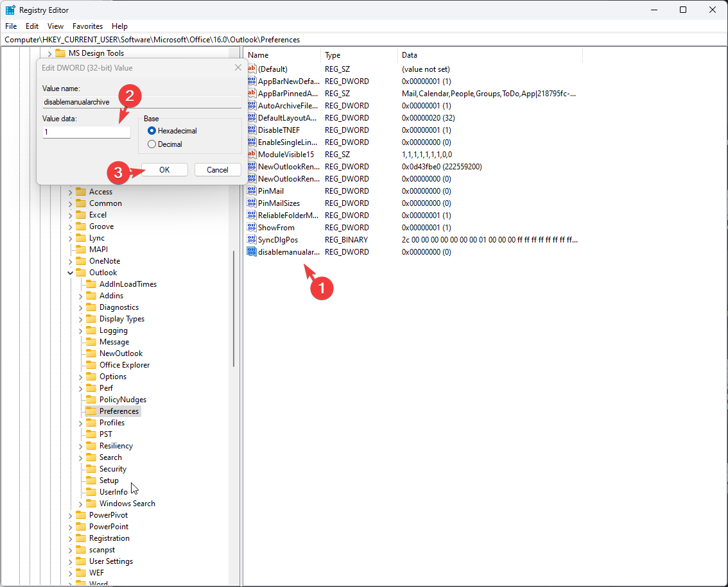Screen dimensions: 728x587
Task: Click the AppBarNewDefa... DWORD value icon
Action: [252, 81]
